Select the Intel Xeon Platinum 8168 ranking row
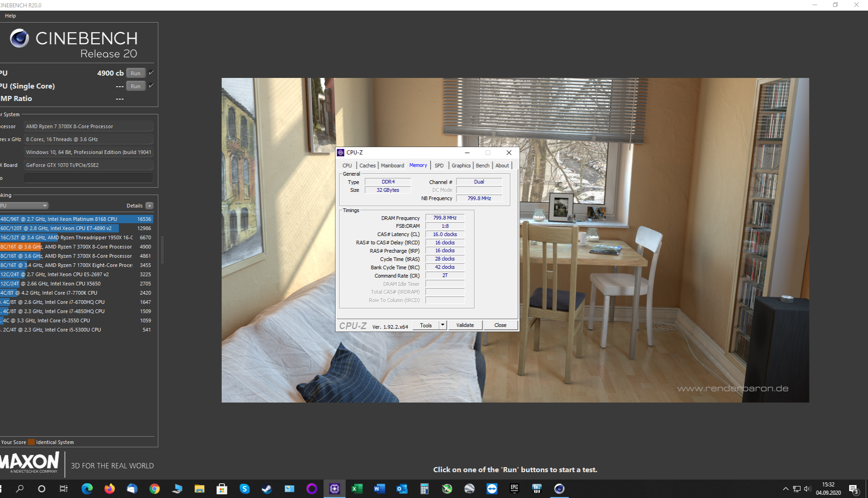The width and height of the screenshot is (868, 498). [x=77, y=219]
